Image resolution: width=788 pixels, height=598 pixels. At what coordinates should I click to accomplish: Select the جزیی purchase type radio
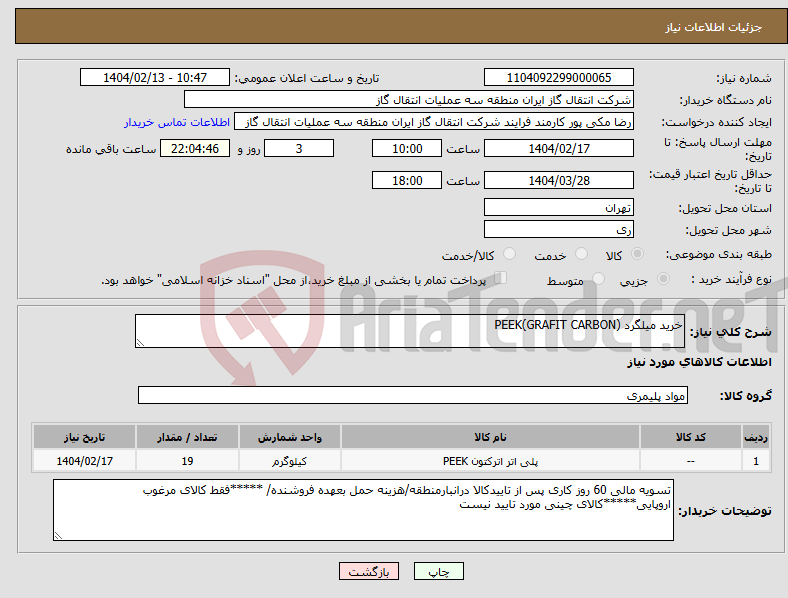[x=663, y=278]
